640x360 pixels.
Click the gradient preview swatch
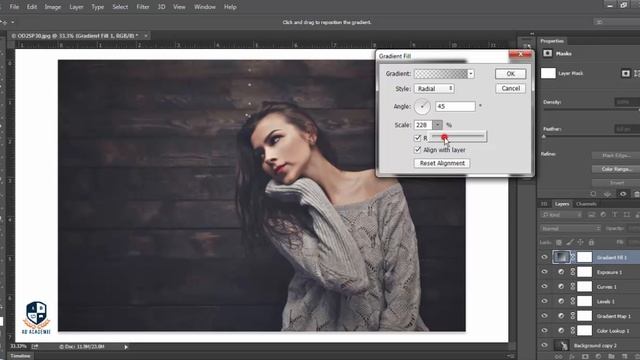click(441, 74)
